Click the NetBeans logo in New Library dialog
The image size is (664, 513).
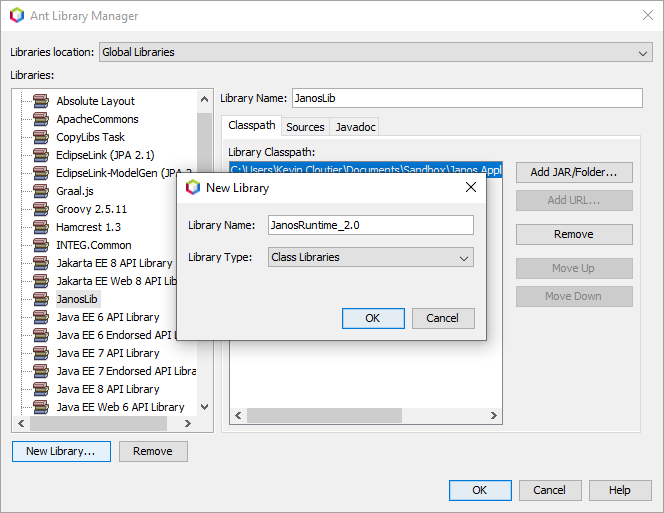click(193, 187)
